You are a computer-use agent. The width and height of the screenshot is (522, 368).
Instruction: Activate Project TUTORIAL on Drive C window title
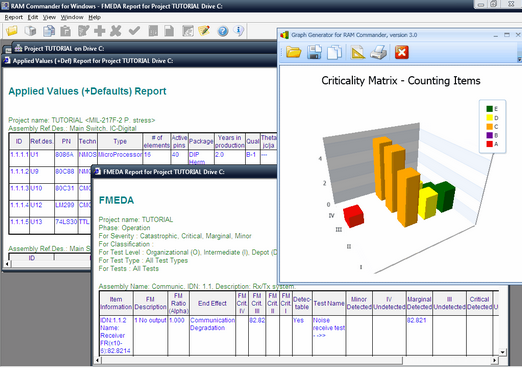(x=64, y=49)
